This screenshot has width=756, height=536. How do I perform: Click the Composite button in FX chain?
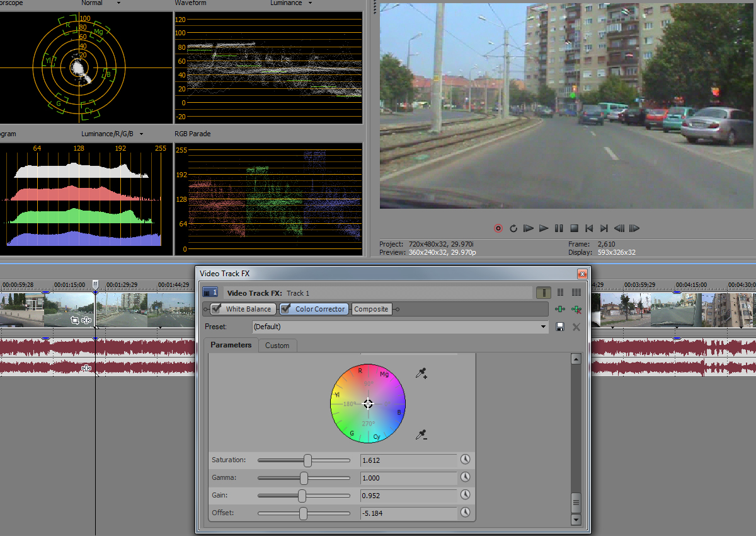pyautogui.click(x=371, y=309)
